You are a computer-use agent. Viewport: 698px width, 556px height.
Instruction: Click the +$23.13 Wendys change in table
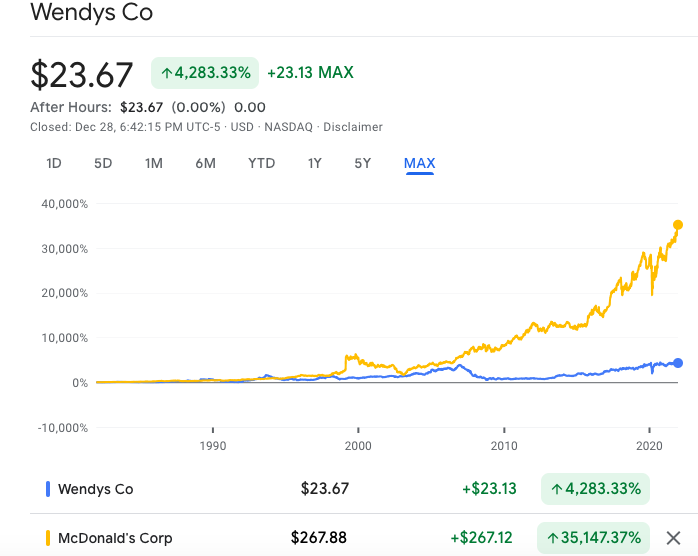tap(489, 489)
